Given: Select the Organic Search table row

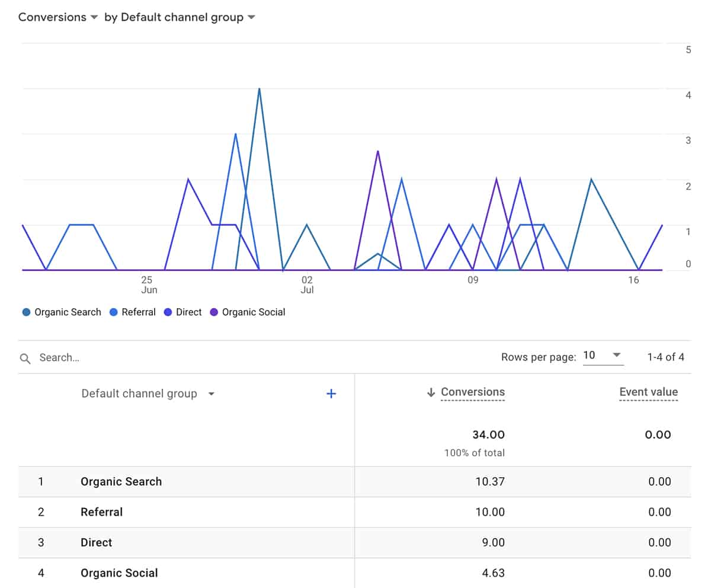Looking at the screenshot, I should [121, 481].
